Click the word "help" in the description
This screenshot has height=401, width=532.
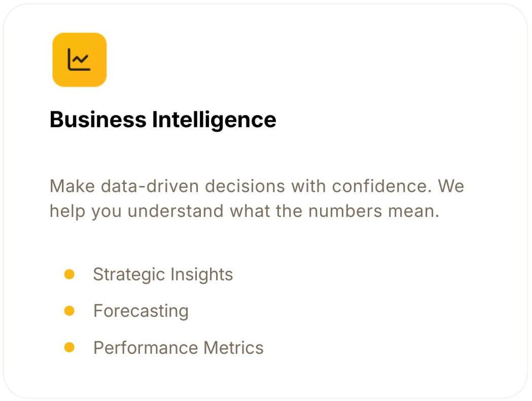[67, 211]
